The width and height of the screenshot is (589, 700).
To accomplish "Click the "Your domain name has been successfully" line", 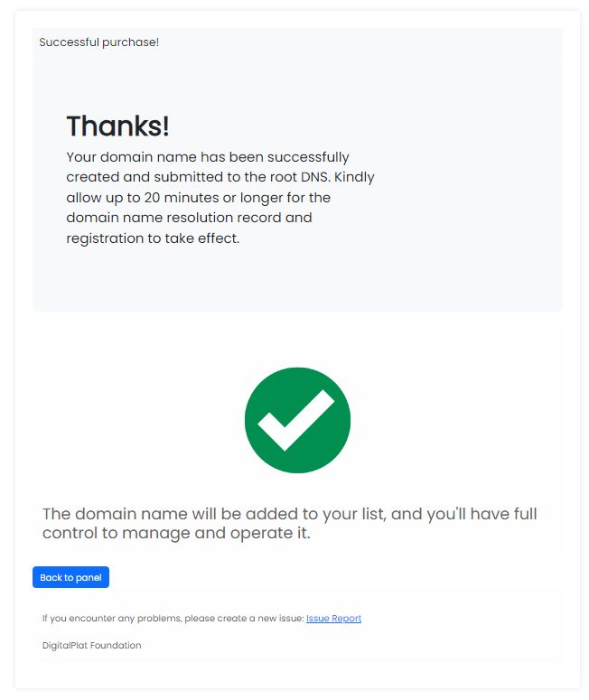I will tap(208, 157).
